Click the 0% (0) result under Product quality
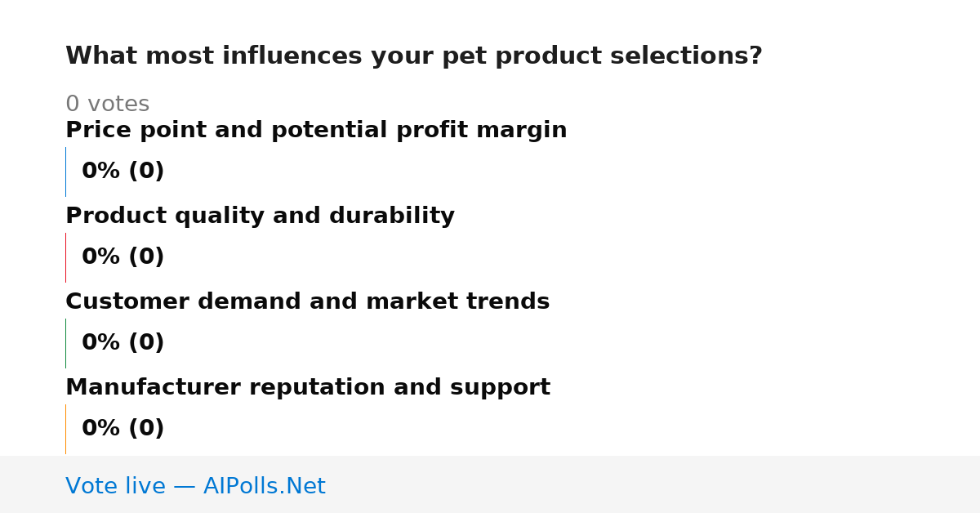980x513 pixels. click(123, 257)
